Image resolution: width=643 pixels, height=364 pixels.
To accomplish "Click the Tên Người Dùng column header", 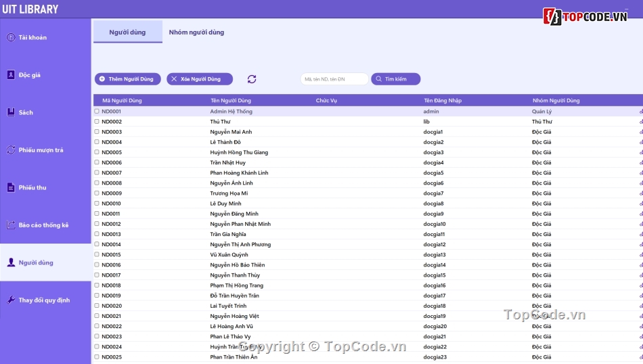I will click(231, 101).
